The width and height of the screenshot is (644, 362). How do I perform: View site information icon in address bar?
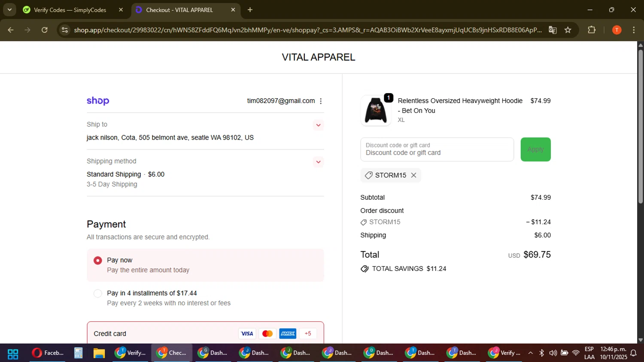pos(65,30)
